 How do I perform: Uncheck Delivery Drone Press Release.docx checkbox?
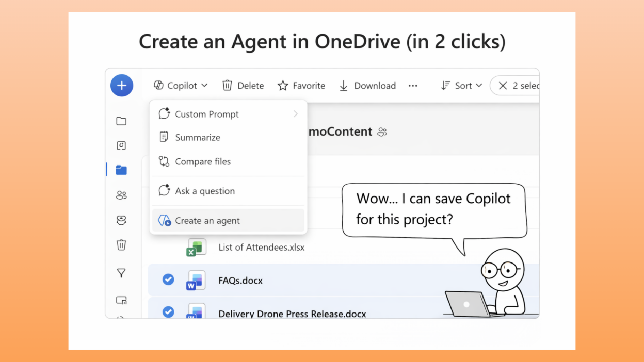pyautogui.click(x=168, y=312)
